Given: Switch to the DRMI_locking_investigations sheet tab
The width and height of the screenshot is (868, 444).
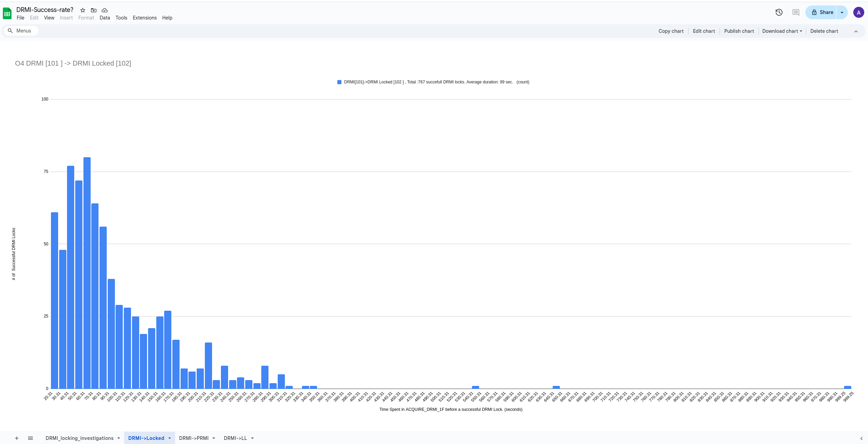Looking at the screenshot, I should (x=79, y=438).
